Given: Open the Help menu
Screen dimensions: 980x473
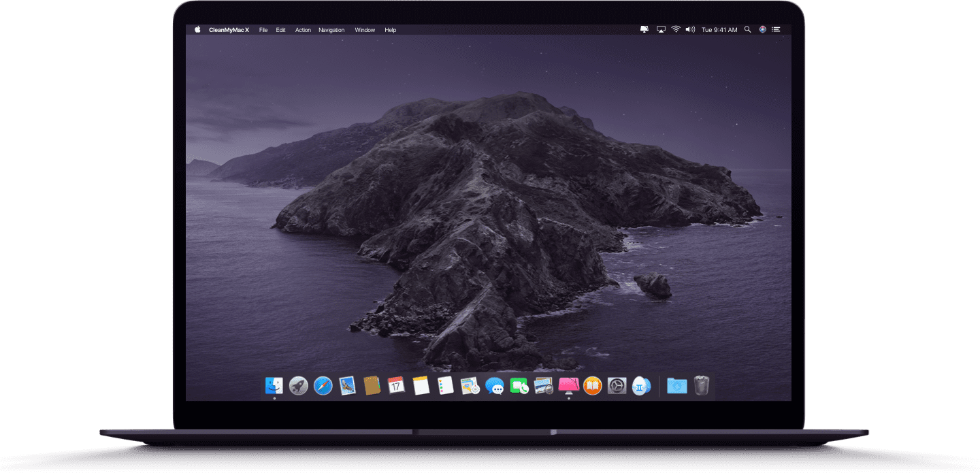Looking at the screenshot, I should [x=391, y=30].
